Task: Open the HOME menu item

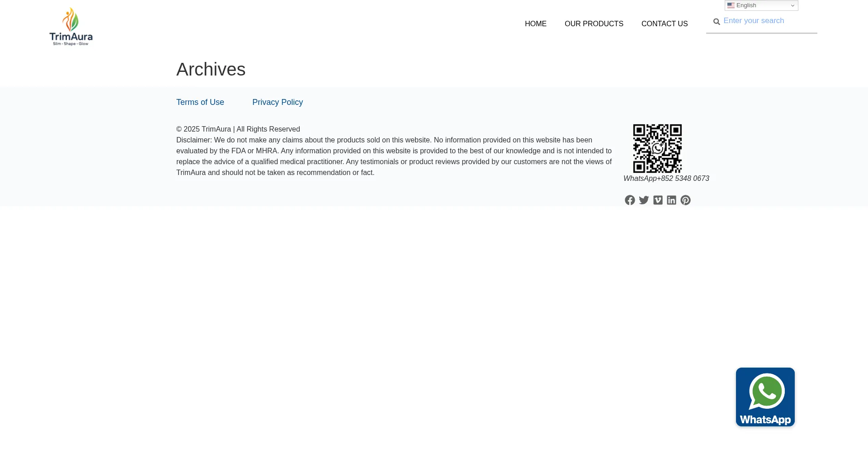Action: (535, 24)
